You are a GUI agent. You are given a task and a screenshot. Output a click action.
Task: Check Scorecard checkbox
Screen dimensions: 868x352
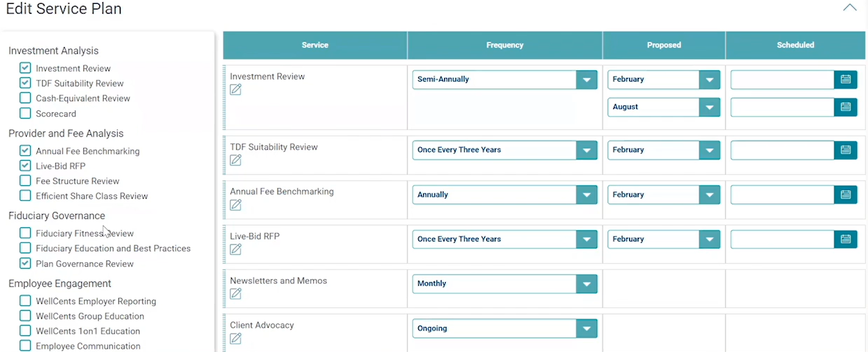25,113
